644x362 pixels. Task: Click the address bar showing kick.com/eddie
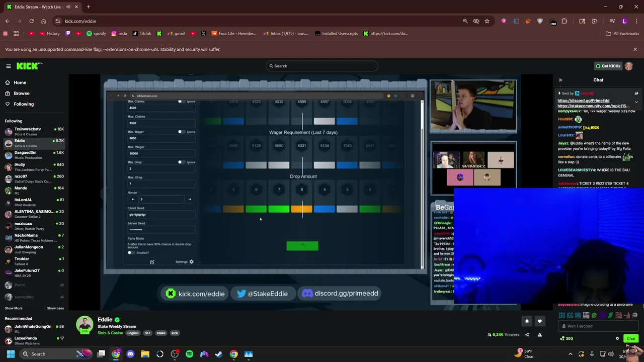click(257, 21)
